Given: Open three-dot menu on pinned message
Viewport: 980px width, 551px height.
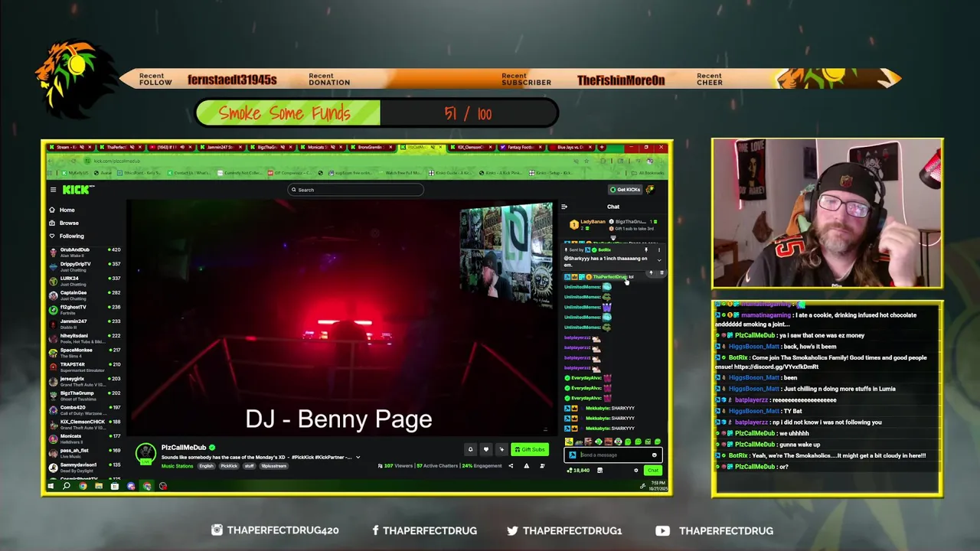Looking at the screenshot, I should (659, 249).
